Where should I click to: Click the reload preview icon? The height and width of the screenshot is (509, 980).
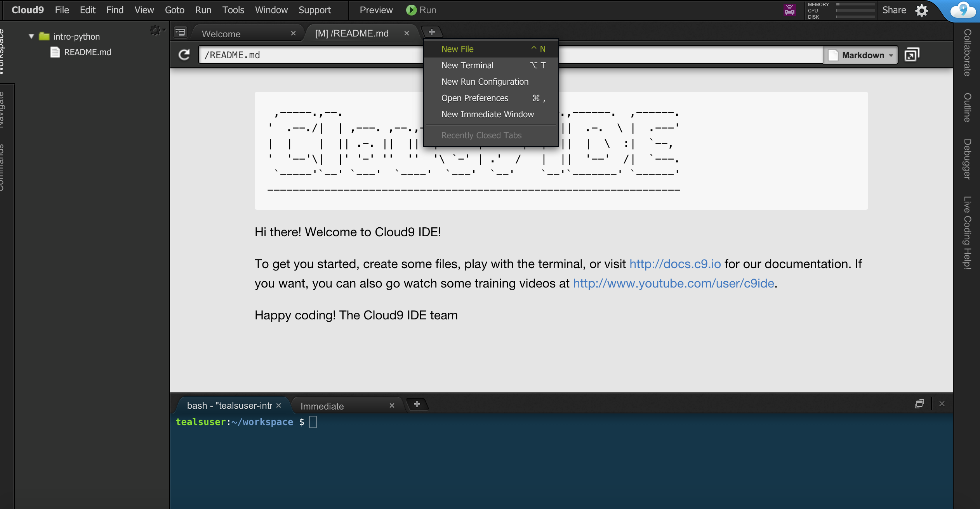point(184,55)
